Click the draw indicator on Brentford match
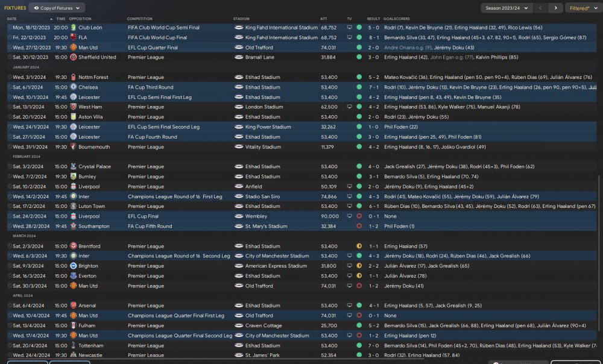 coord(359,246)
